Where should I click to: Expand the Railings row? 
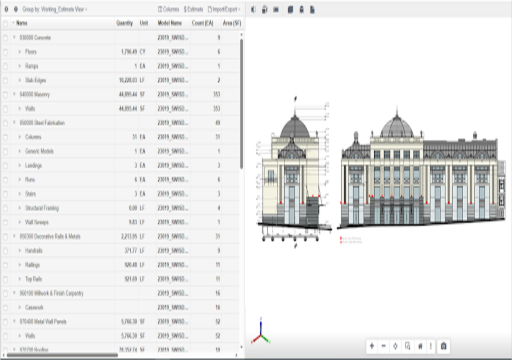pos(20,265)
